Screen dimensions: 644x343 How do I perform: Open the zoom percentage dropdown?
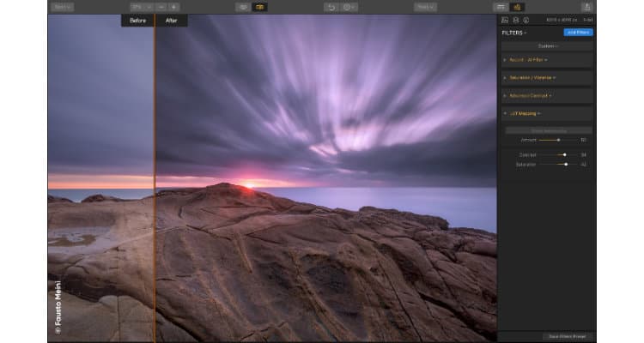click(137, 7)
